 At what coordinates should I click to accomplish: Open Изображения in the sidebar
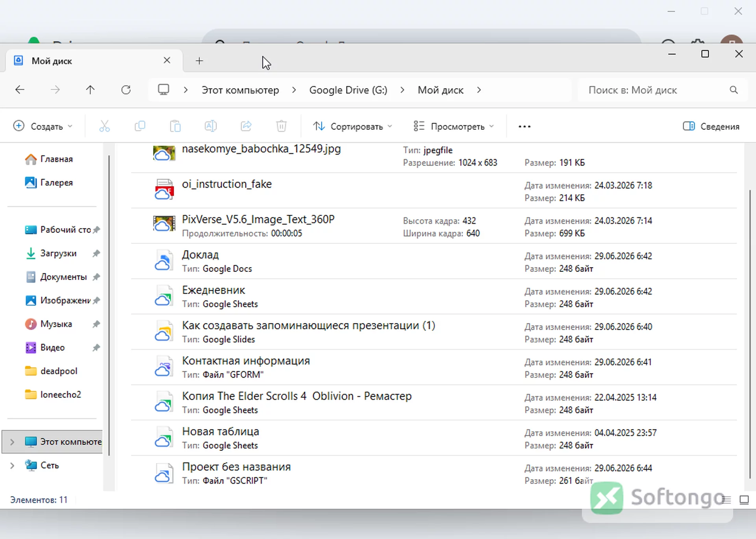coord(57,300)
